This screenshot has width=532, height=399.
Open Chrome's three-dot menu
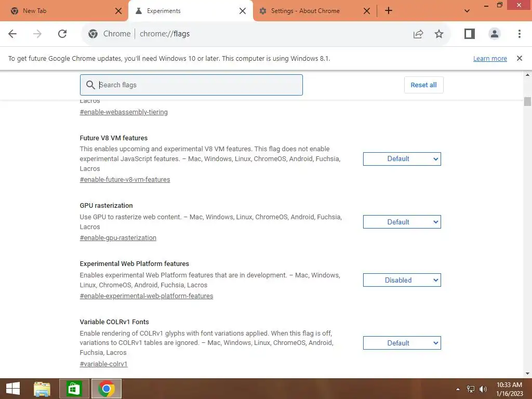[519, 34]
